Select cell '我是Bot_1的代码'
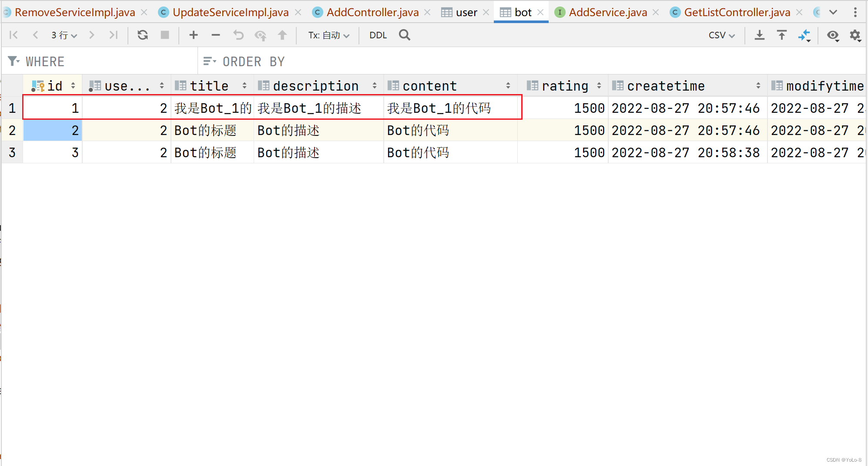 coord(450,108)
